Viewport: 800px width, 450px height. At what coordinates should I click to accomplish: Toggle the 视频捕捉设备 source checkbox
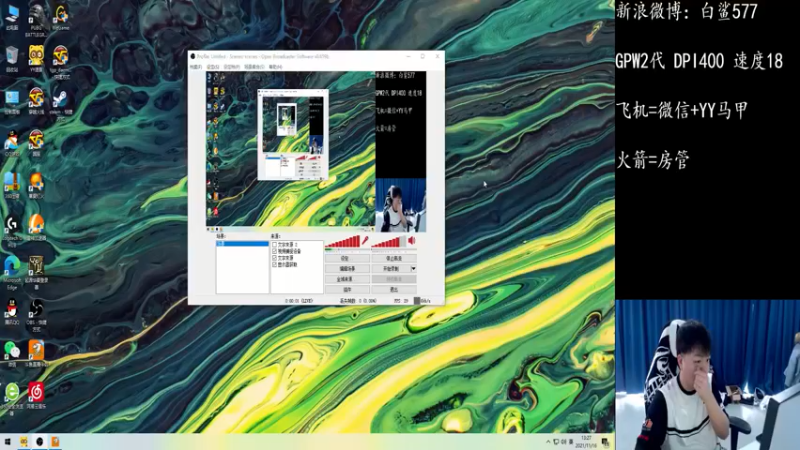click(x=274, y=252)
